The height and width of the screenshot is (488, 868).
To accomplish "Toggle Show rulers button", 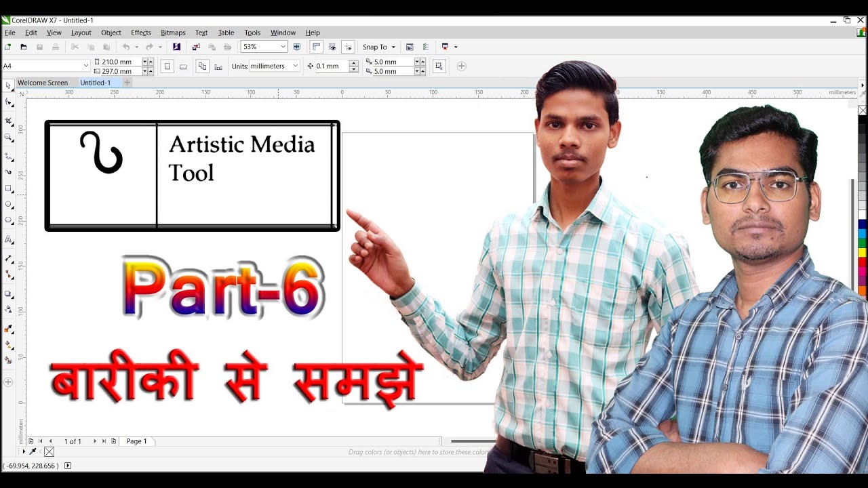I will point(316,47).
